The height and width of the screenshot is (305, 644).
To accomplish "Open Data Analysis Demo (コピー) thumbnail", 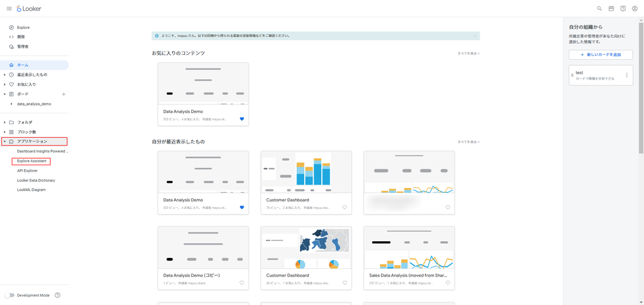I will click(x=204, y=248).
